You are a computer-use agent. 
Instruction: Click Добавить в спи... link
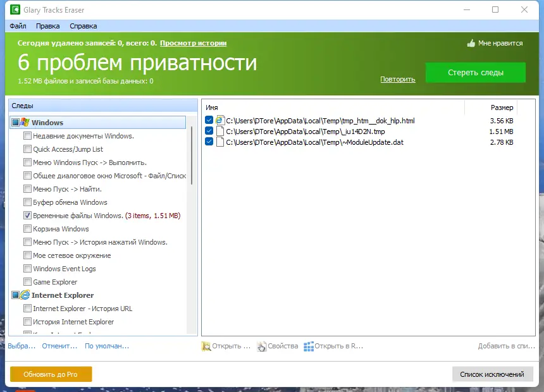[x=507, y=346]
